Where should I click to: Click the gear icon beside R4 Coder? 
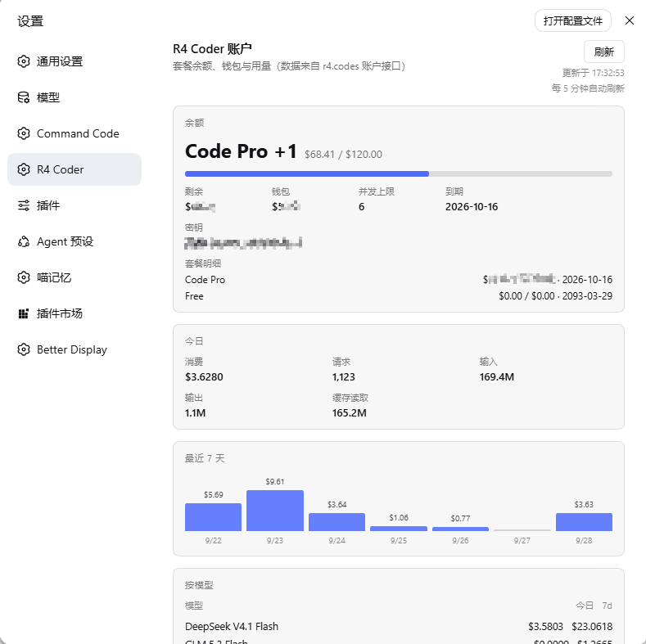[24, 169]
